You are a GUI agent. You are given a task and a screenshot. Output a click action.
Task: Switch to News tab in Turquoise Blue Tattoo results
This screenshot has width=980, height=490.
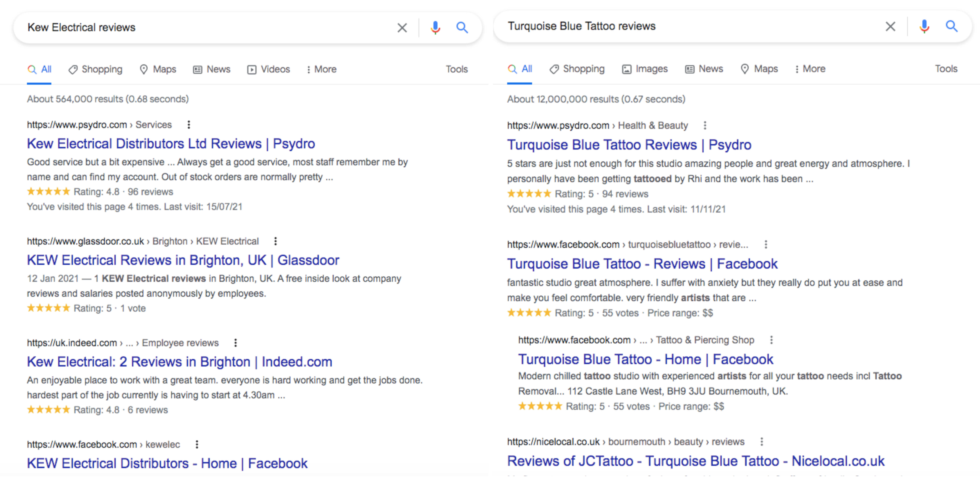point(704,69)
